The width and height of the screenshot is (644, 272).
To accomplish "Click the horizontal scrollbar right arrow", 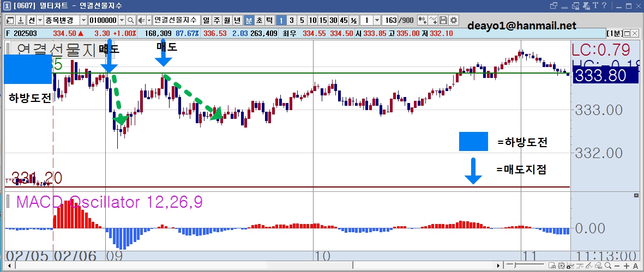I will click(x=498, y=265).
